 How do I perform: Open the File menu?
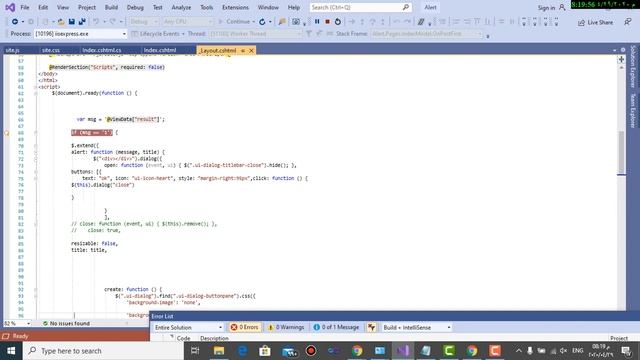[25, 7]
